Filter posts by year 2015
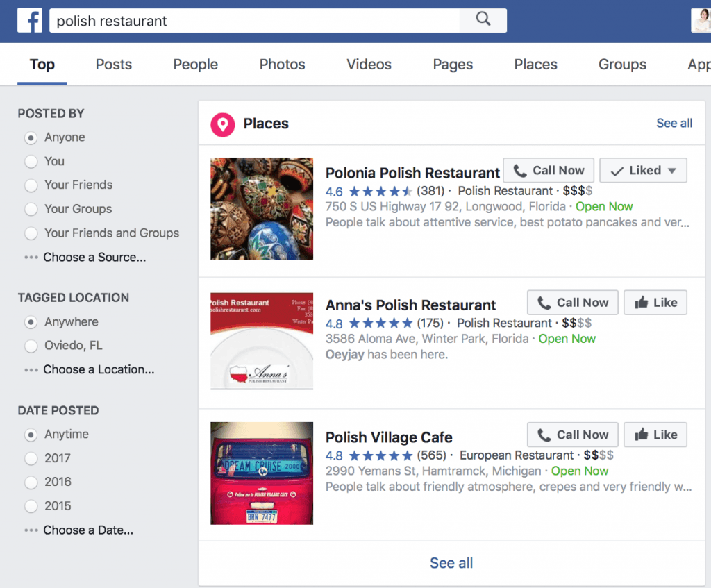The height and width of the screenshot is (588, 711). click(31, 506)
